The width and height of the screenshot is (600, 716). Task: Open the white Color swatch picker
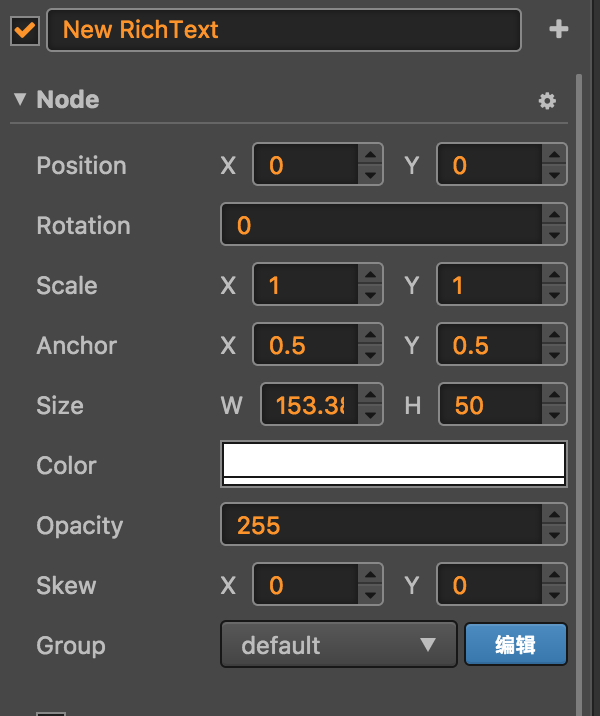pos(394,464)
